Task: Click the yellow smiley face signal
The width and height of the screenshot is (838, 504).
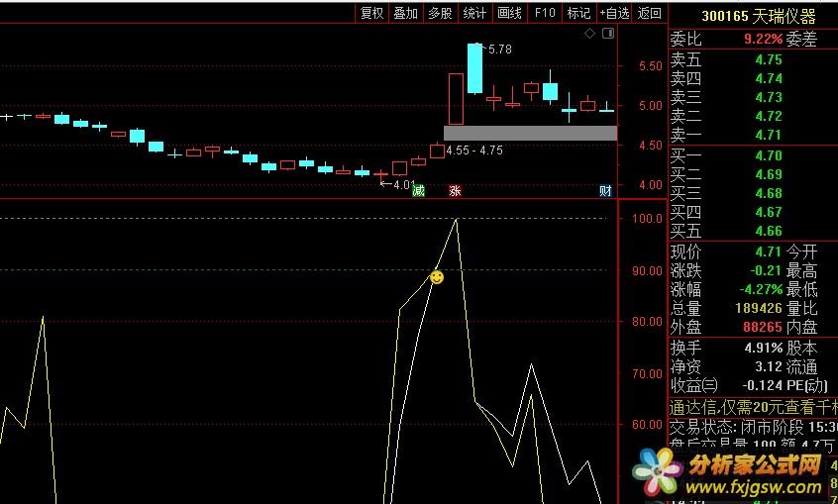Action: pos(437,277)
